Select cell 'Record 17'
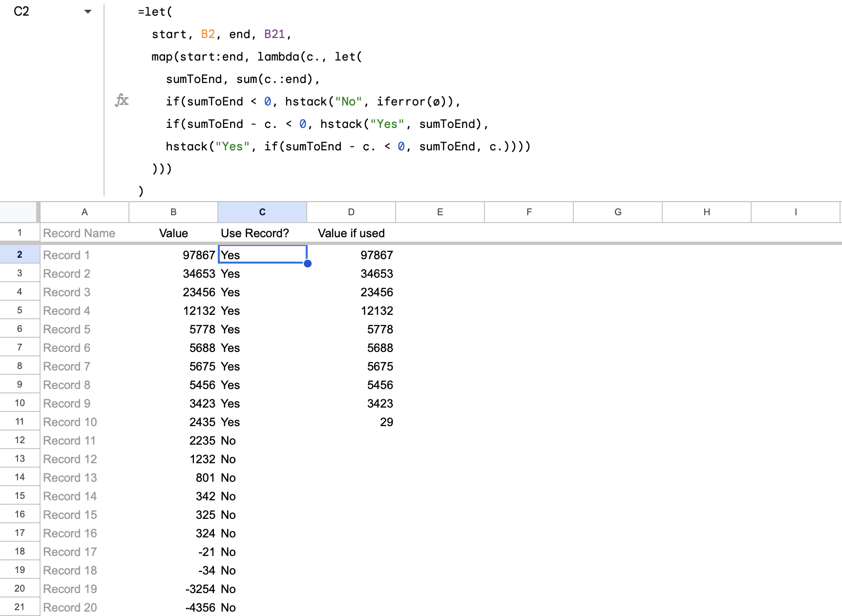 [x=84, y=552]
